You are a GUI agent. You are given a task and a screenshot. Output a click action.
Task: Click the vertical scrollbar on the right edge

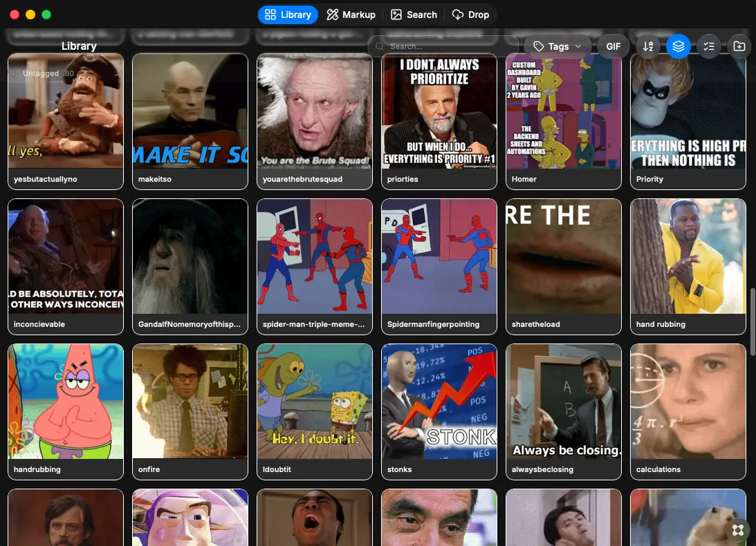[x=753, y=322]
